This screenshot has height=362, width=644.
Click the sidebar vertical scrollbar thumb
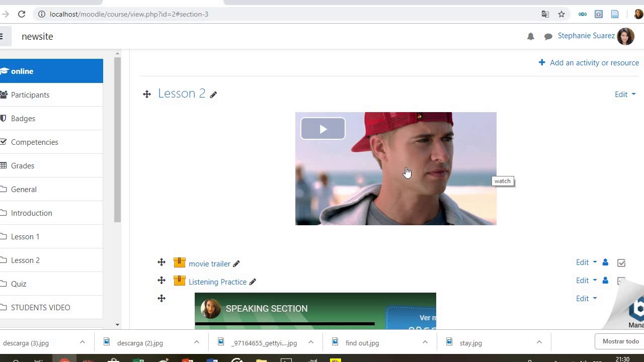tap(117, 140)
